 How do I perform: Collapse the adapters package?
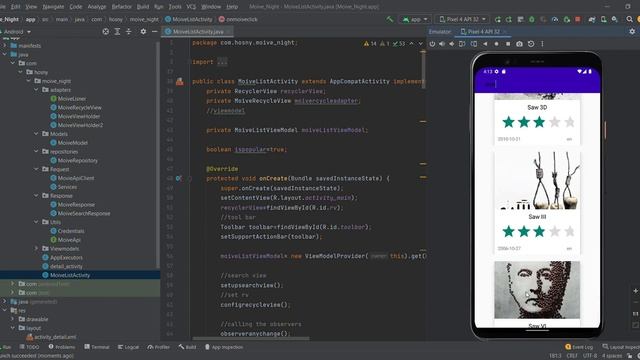(36, 90)
